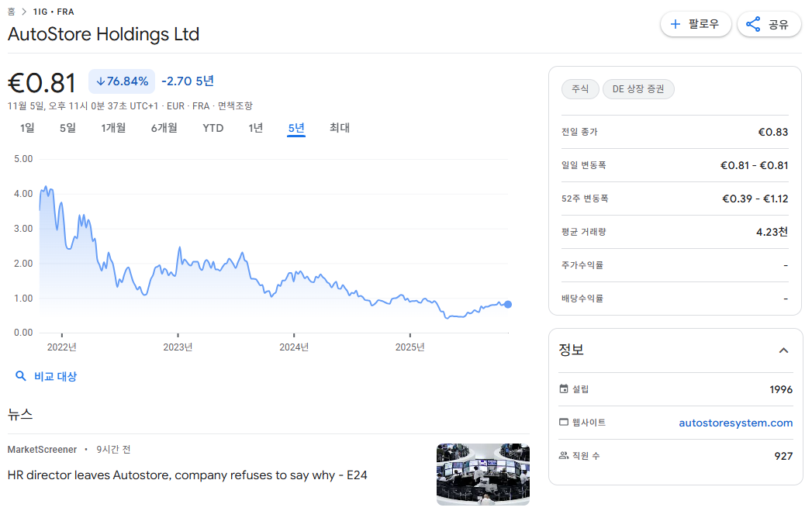The image size is (812, 511).
Task: Select the 5일 chart range tab
Action: (67, 128)
